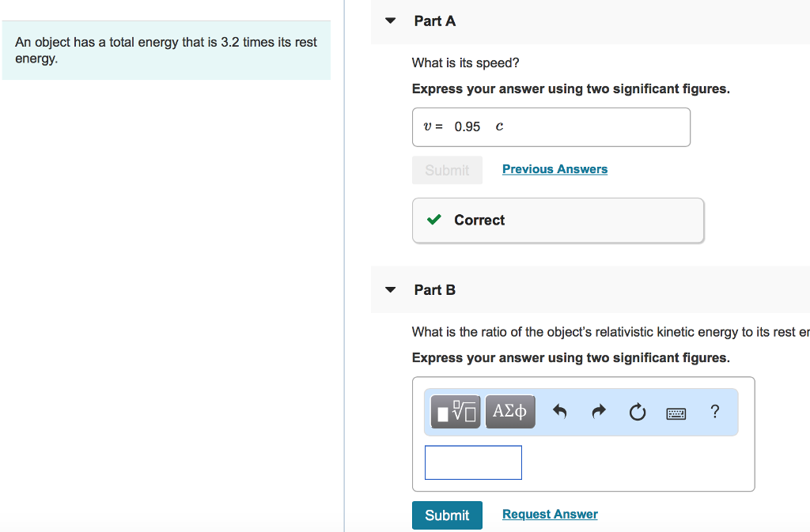Select the Part A heading

[x=434, y=21]
